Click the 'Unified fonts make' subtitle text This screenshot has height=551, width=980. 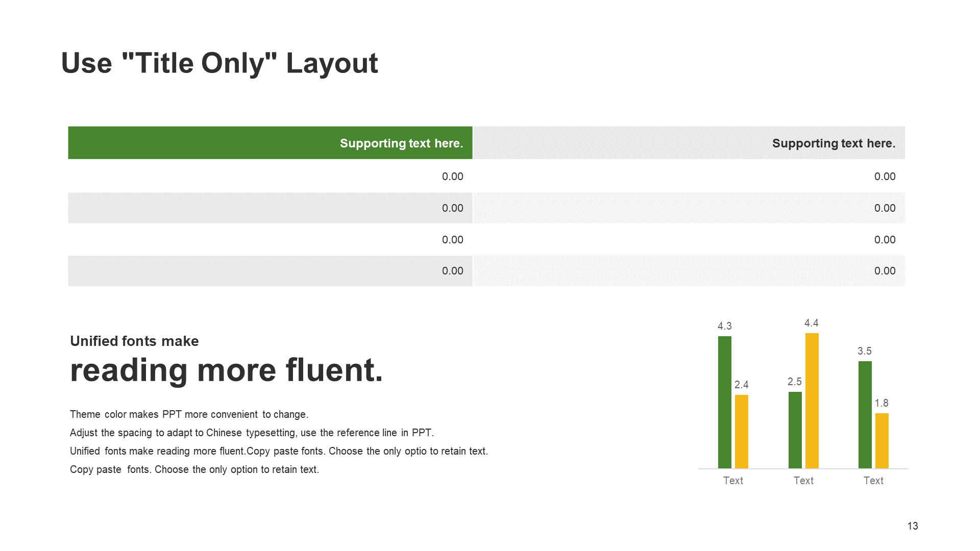coord(134,341)
